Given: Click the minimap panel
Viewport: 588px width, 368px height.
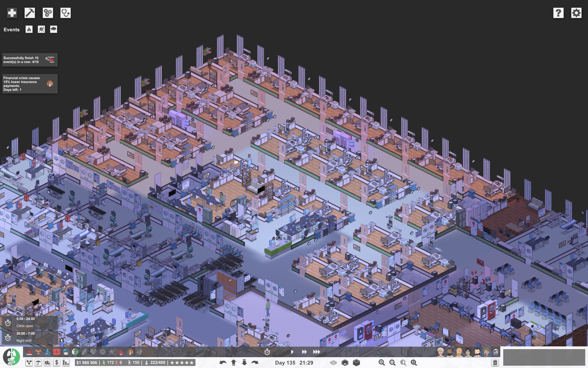Looking at the screenshot, I should (x=544, y=357).
